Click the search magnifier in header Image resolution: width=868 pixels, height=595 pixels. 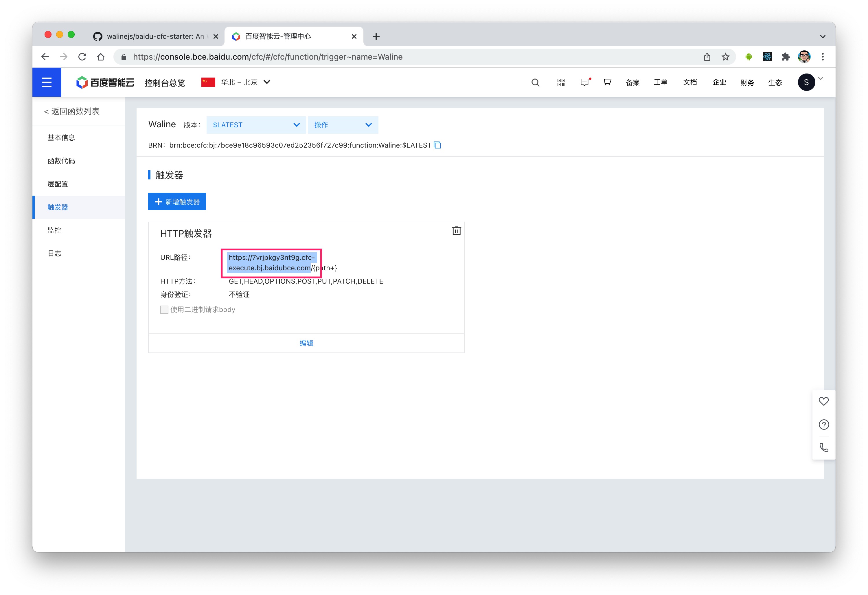point(535,82)
